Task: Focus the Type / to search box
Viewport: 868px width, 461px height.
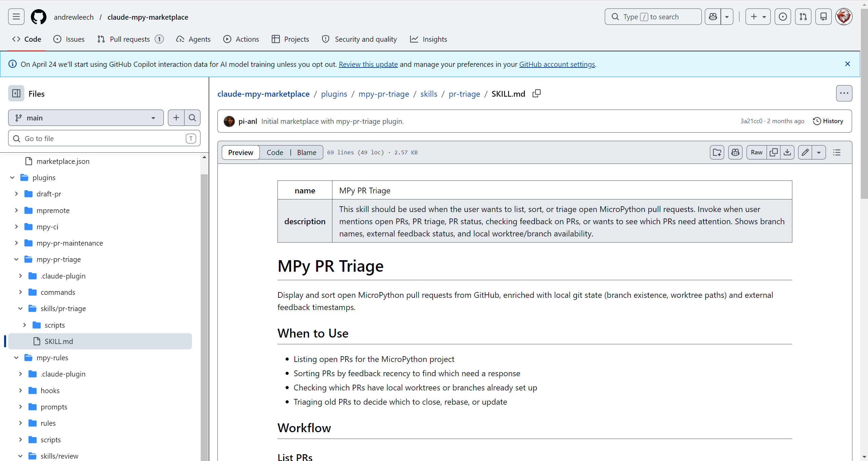Action: coord(653,17)
